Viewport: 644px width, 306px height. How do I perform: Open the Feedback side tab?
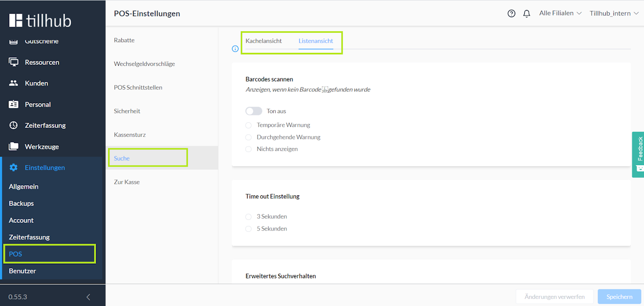click(x=638, y=155)
